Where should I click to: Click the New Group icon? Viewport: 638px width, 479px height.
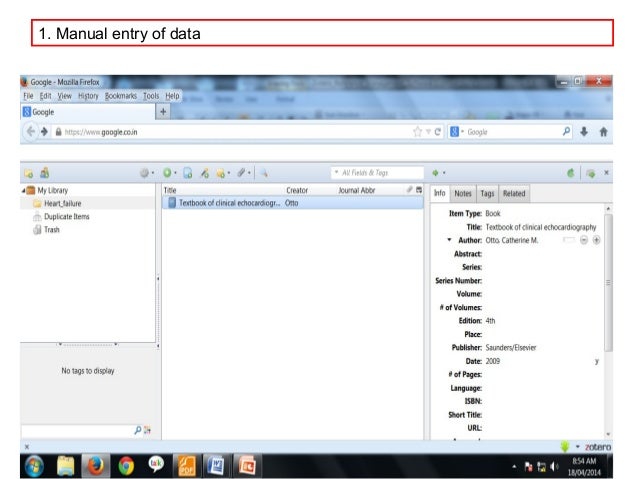tap(46, 173)
